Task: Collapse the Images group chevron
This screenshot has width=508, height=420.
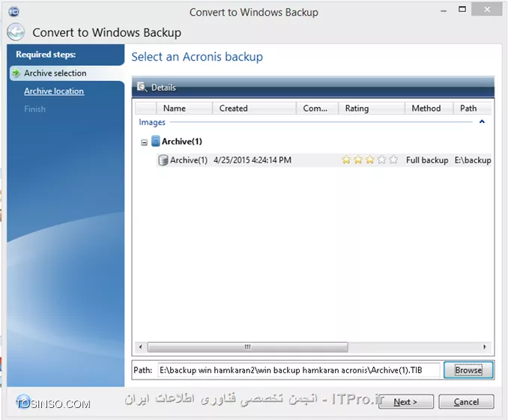Action: [x=482, y=122]
